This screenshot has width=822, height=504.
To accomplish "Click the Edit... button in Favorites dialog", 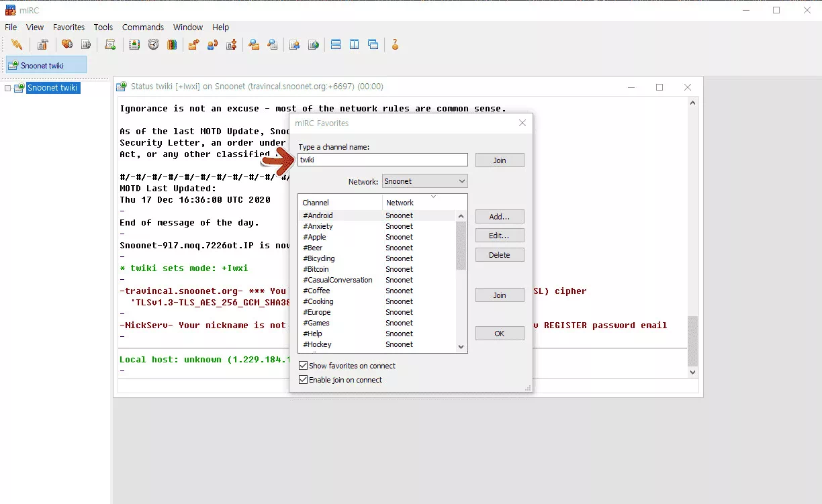I will [500, 236].
